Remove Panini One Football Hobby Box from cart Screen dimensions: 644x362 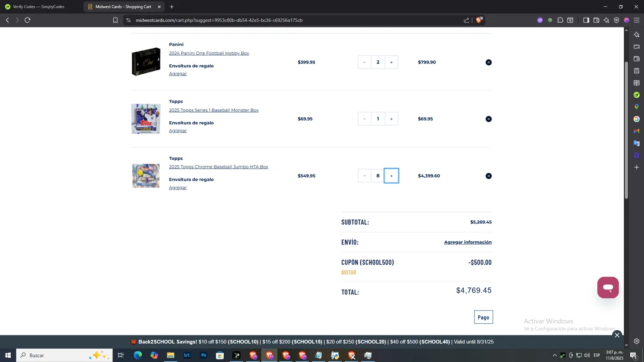pos(489,63)
